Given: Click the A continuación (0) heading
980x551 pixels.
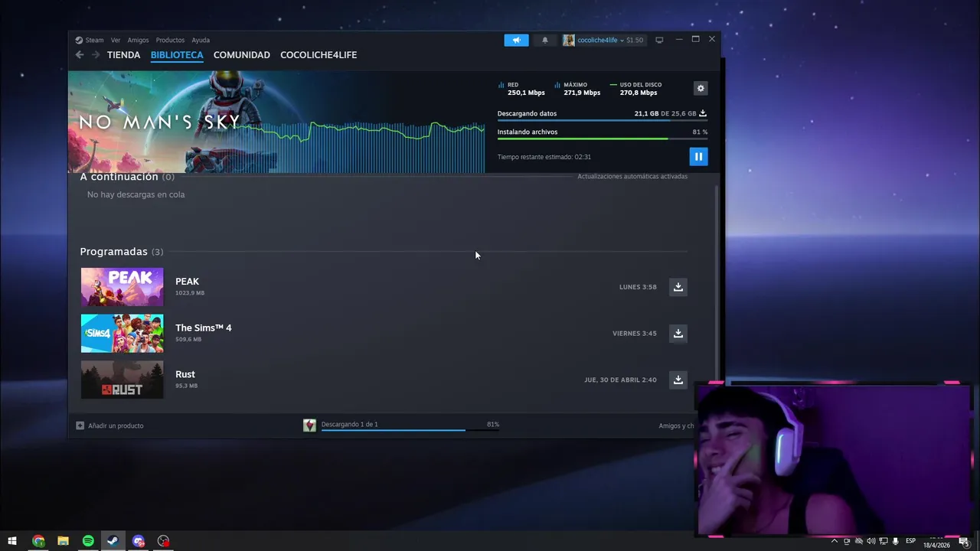Looking at the screenshot, I should pos(127,177).
